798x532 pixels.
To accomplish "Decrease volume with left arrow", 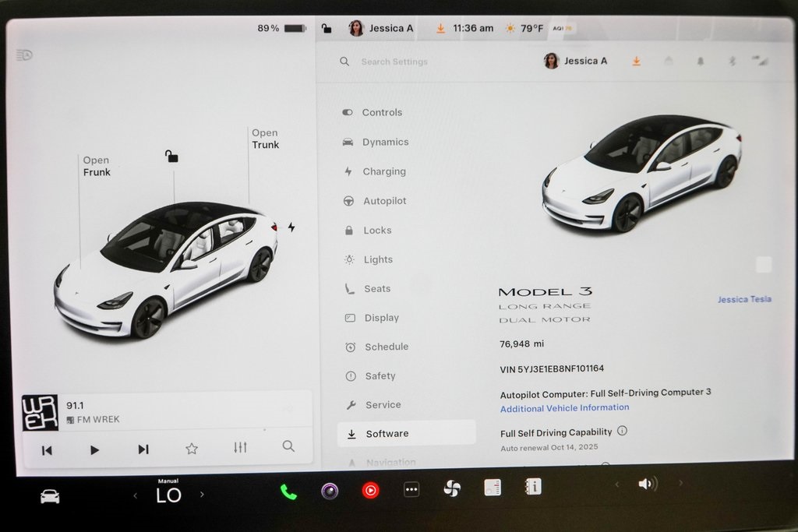I will (x=617, y=484).
